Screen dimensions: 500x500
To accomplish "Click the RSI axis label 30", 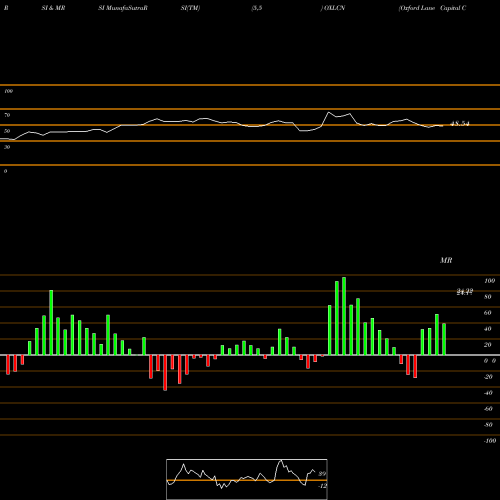I will pos(7,147).
